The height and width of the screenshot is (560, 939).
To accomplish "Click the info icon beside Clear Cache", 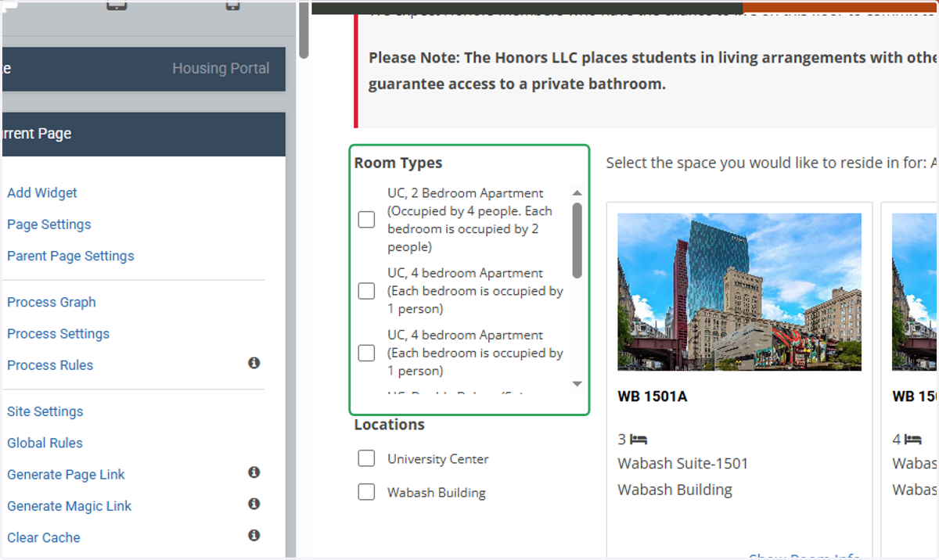I will (x=254, y=535).
